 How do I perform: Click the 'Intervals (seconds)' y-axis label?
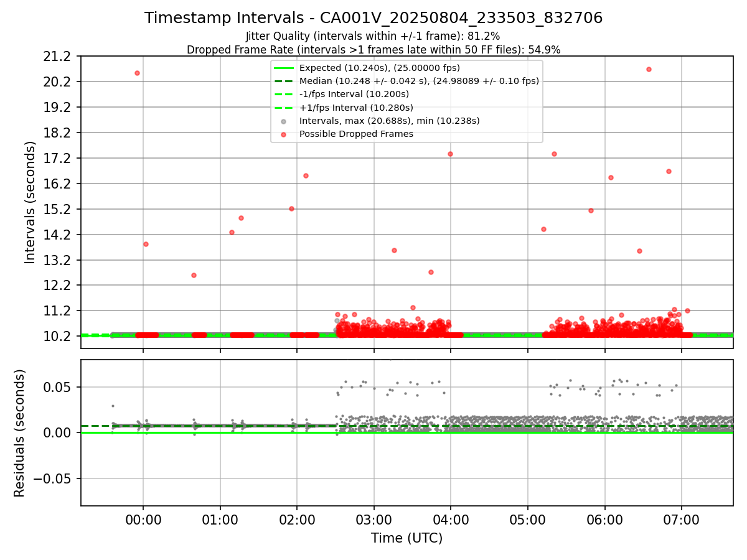click(31, 202)
